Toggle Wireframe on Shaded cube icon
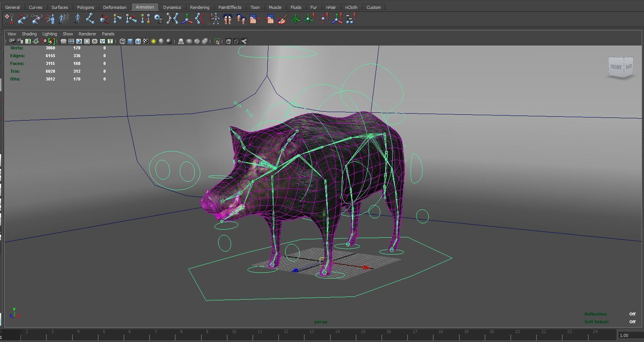Viewport: 644px width, 342px height. [x=138, y=41]
